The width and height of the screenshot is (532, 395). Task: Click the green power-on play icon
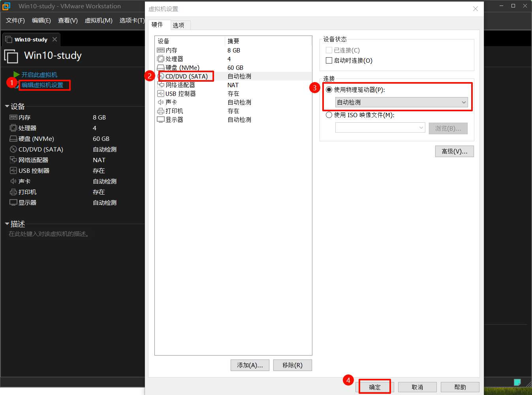click(x=16, y=75)
